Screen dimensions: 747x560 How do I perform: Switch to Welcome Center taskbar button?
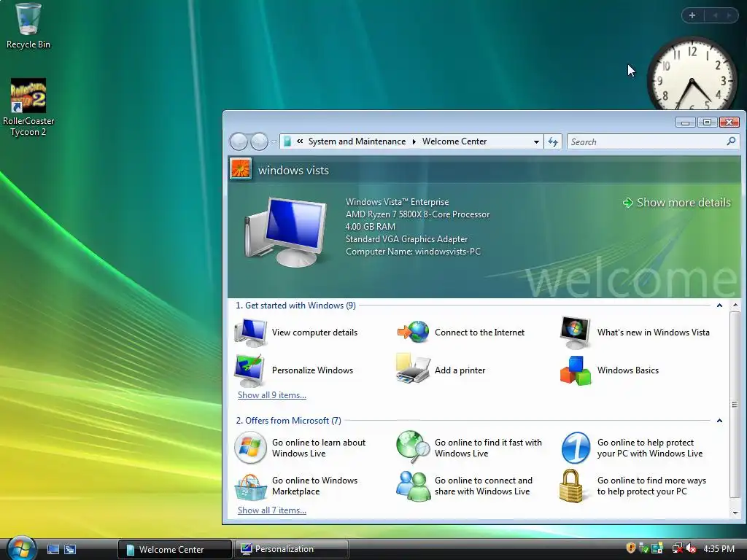pos(174,549)
